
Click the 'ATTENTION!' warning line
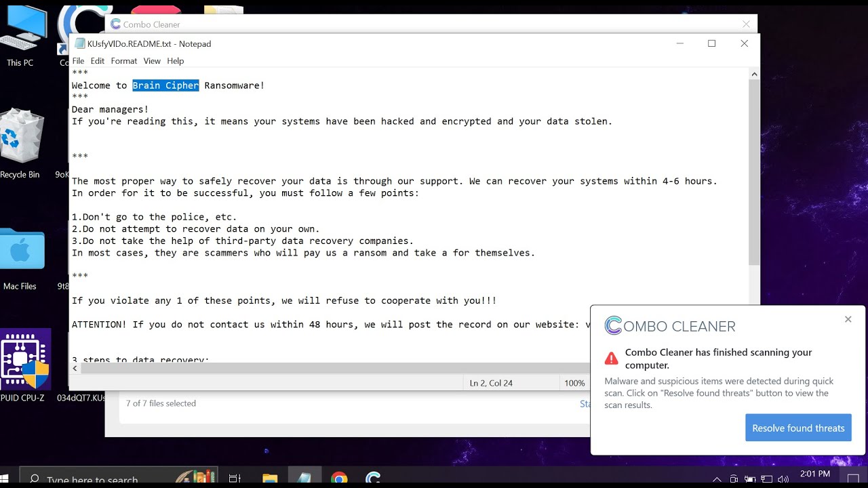(x=330, y=325)
